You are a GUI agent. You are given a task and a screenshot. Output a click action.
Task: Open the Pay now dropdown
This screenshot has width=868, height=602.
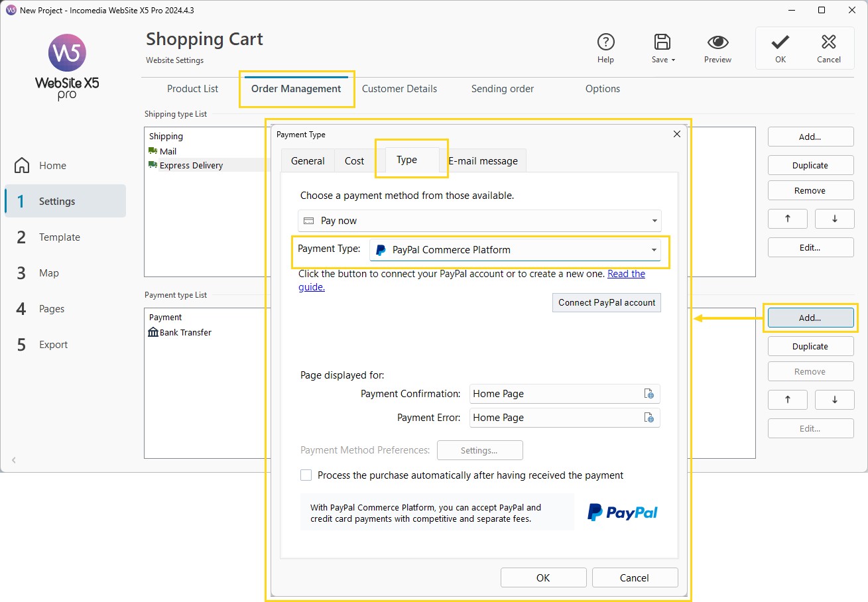pos(479,221)
